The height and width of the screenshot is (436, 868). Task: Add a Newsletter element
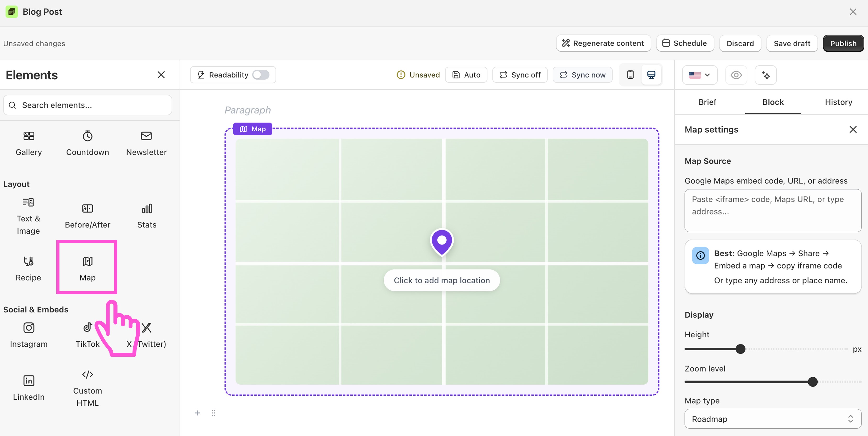click(x=146, y=144)
